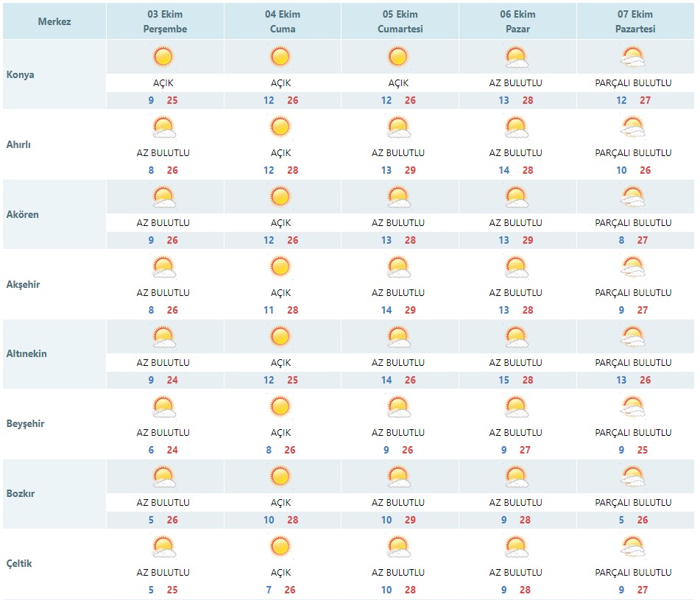
Task: Select Akşehir's weather icon for 06 Ekim Pazar
Action: 516,267
